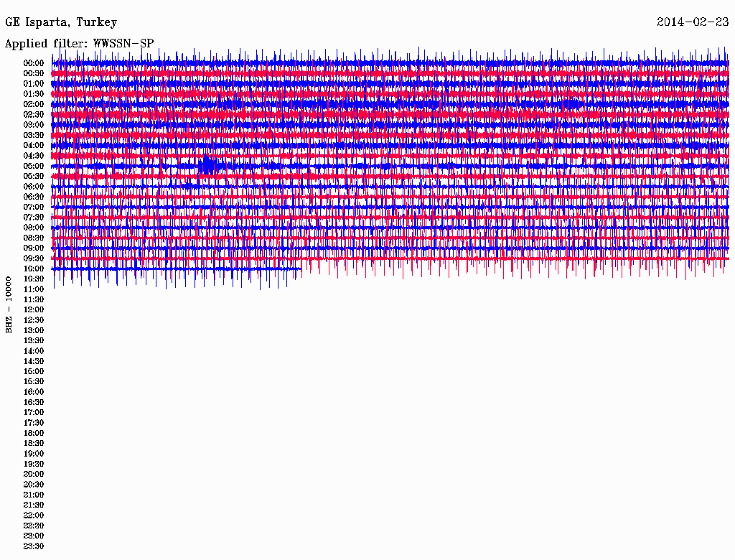
Task: Select the 06:30 time label
Action: pyautogui.click(x=34, y=197)
